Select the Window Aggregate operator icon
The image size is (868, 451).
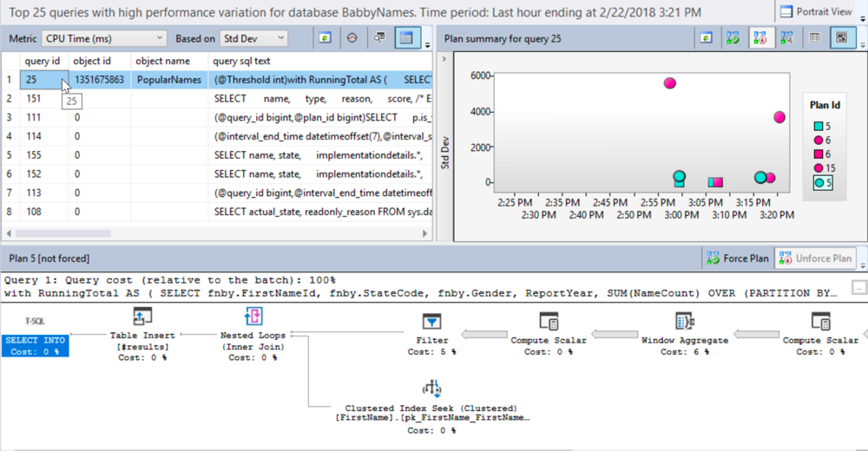tap(683, 322)
